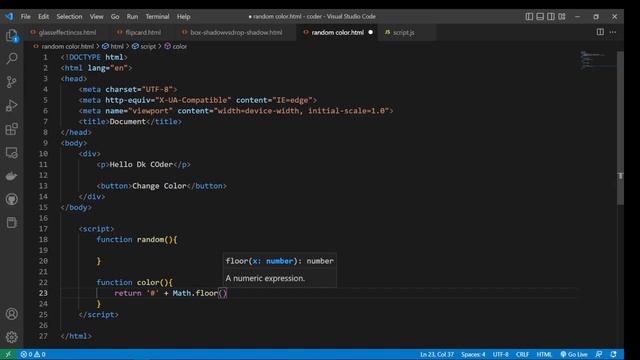Toggle the secondary side bar layout
This screenshot has height=360, width=640.
tap(551, 16)
